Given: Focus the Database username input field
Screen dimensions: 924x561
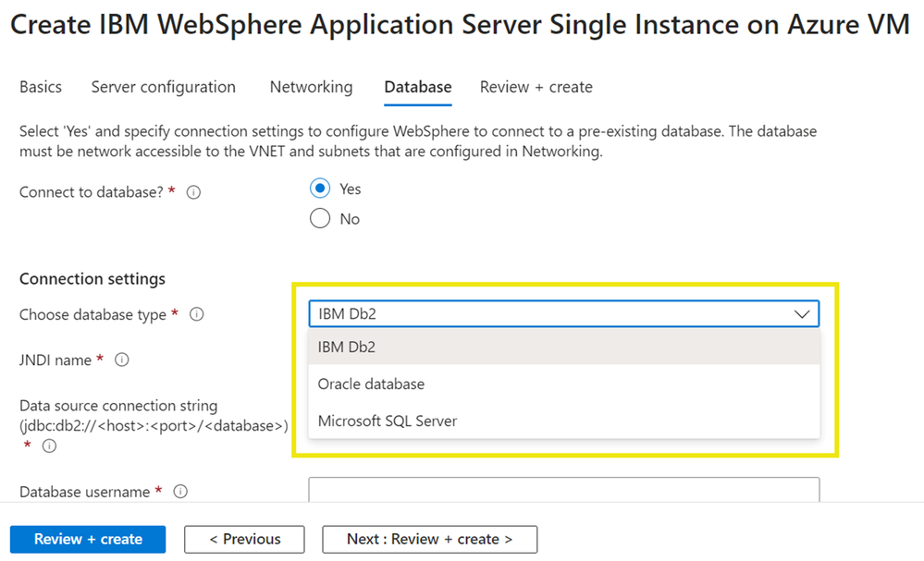Looking at the screenshot, I should pyautogui.click(x=564, y=490).
